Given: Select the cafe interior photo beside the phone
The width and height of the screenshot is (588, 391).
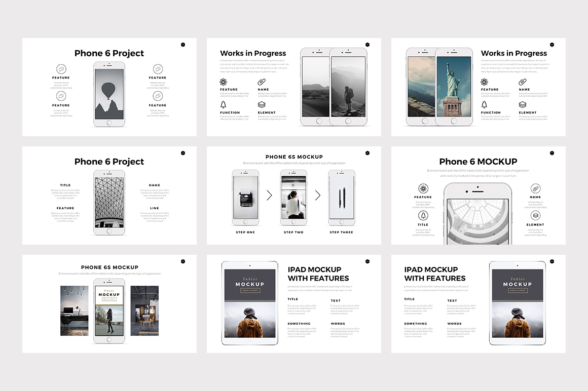Looking at the screenshot, I should click(x=144, y=310).
